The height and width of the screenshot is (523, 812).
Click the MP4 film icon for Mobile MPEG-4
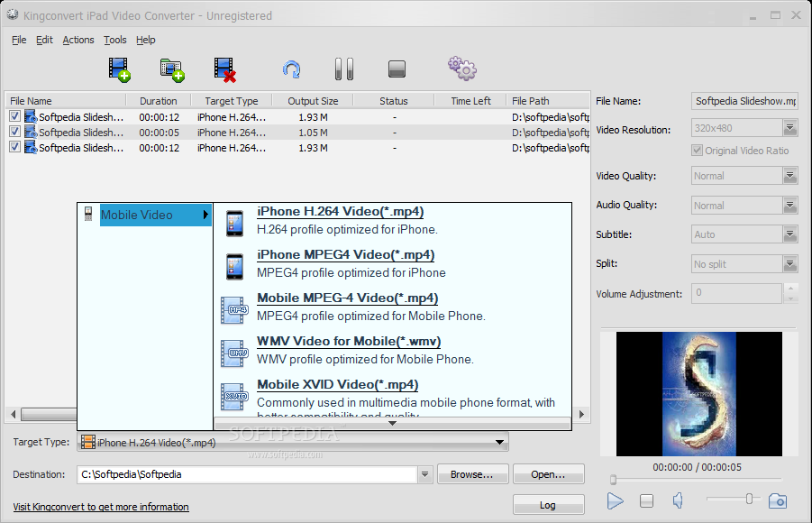click(x=234, y=310)
